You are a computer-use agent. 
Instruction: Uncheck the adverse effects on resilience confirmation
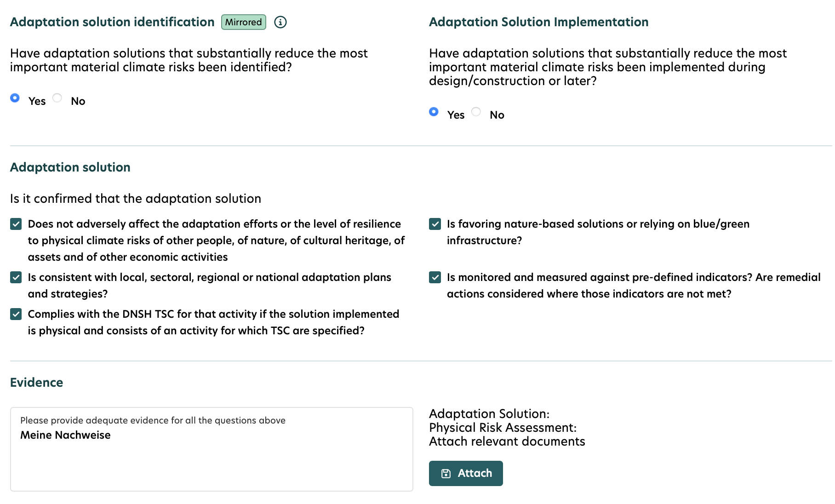[16, 224]
